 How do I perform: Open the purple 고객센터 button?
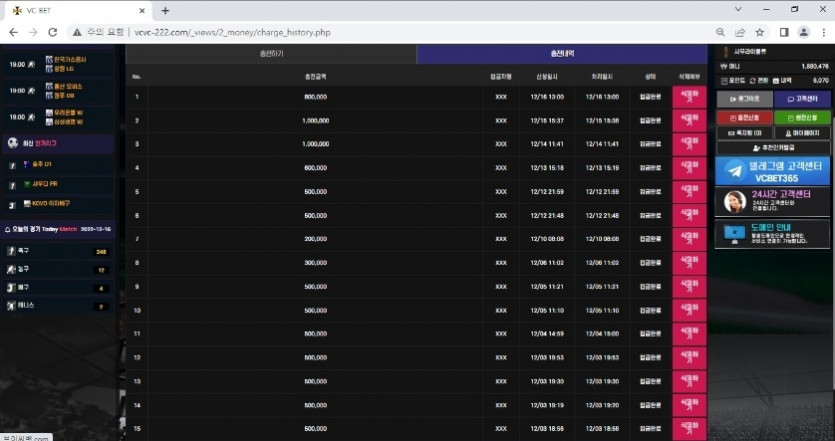tap(802, 99)
